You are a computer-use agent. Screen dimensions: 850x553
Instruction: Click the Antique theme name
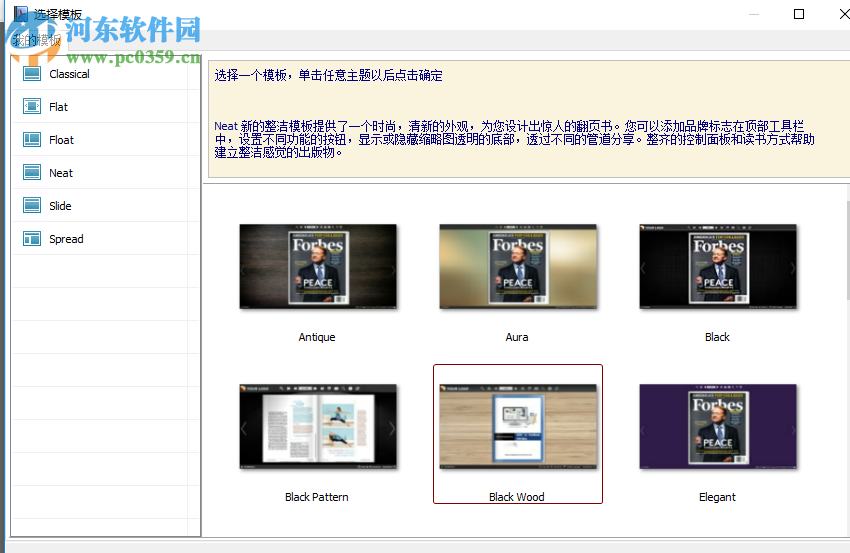pyautogui.click(x=317, y=337)
